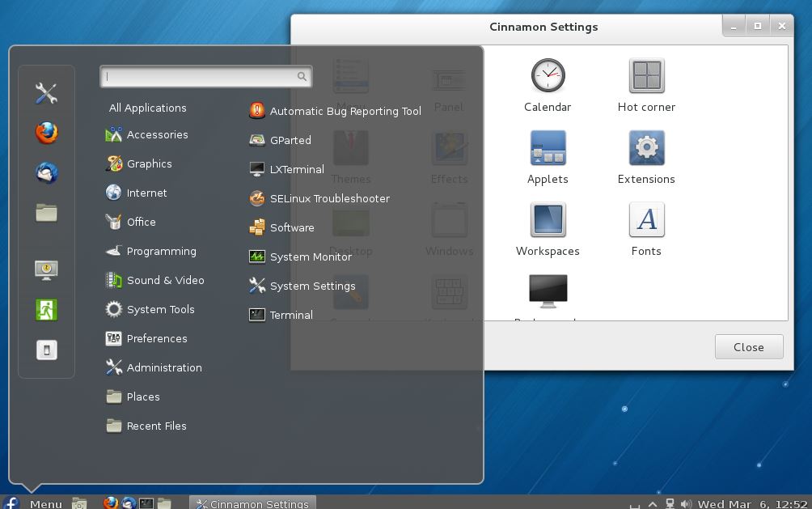
Task: Open the Calendar settings icon
Action: [x=548, y=76]
